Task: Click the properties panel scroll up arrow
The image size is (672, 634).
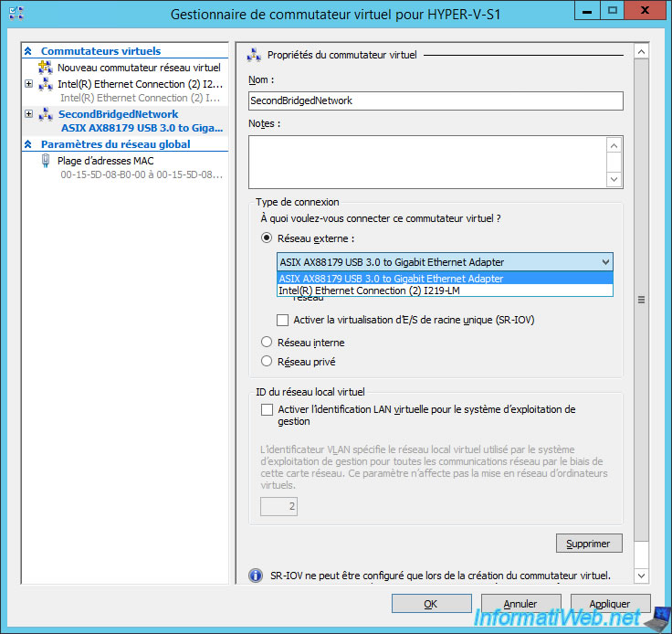Action: coord(641,52)
